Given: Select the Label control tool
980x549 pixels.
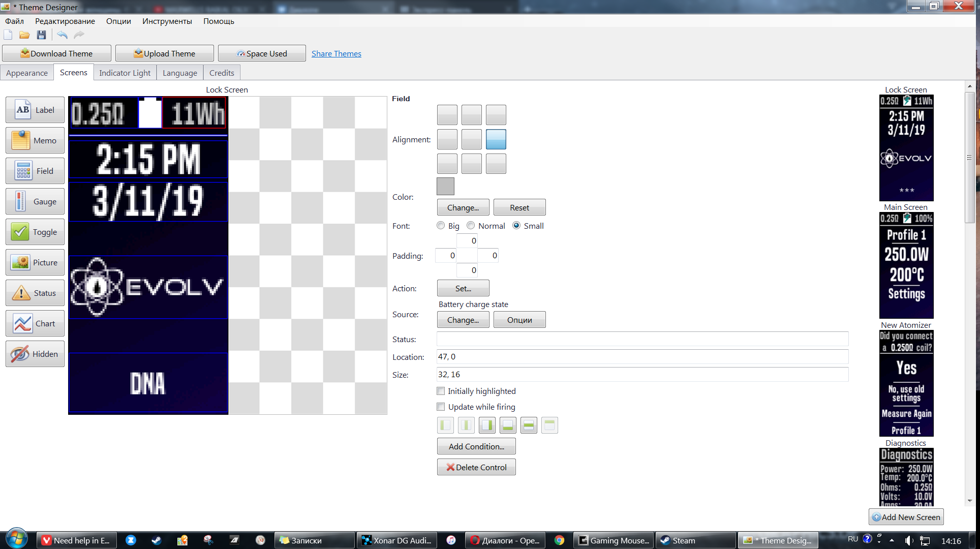Looking at the screenshot, I should tap(35, 110).
